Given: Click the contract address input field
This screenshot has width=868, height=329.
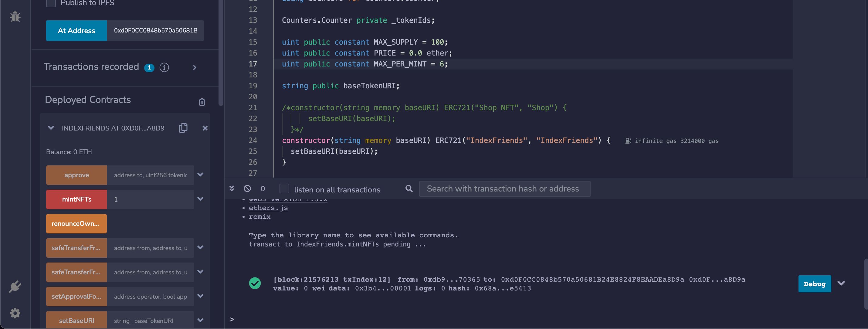Looking at the screenshot, I should [x=155, y=30].
